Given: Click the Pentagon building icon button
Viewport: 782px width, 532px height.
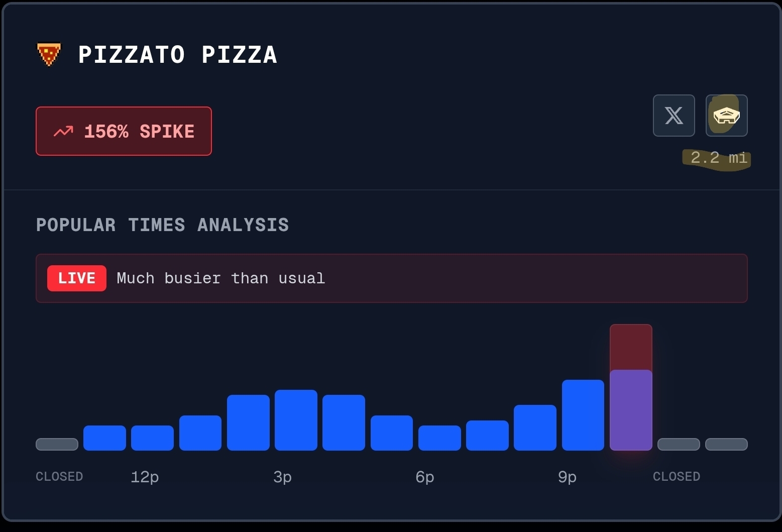Looking at the screenshot, I should 726,116.
